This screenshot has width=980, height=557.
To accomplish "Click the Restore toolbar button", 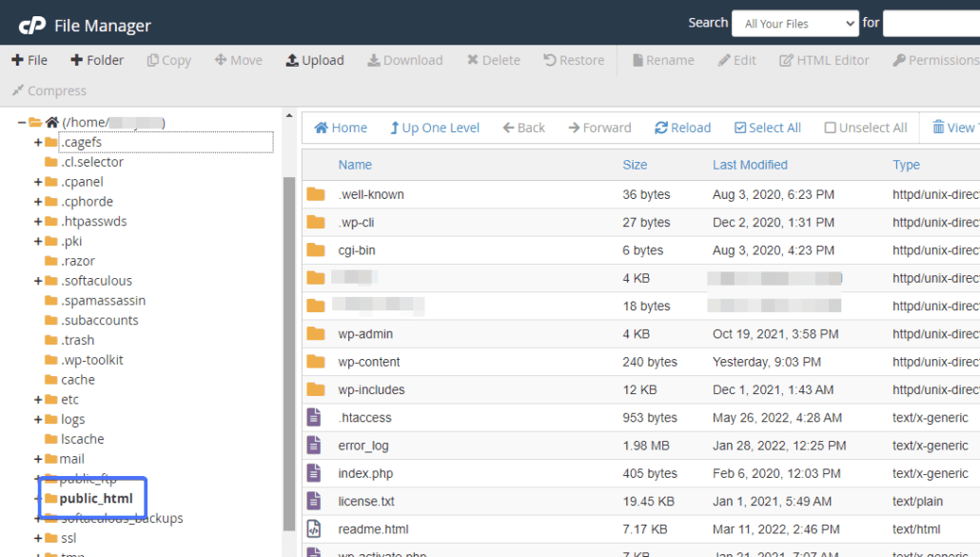I will (x=574, y=60).
